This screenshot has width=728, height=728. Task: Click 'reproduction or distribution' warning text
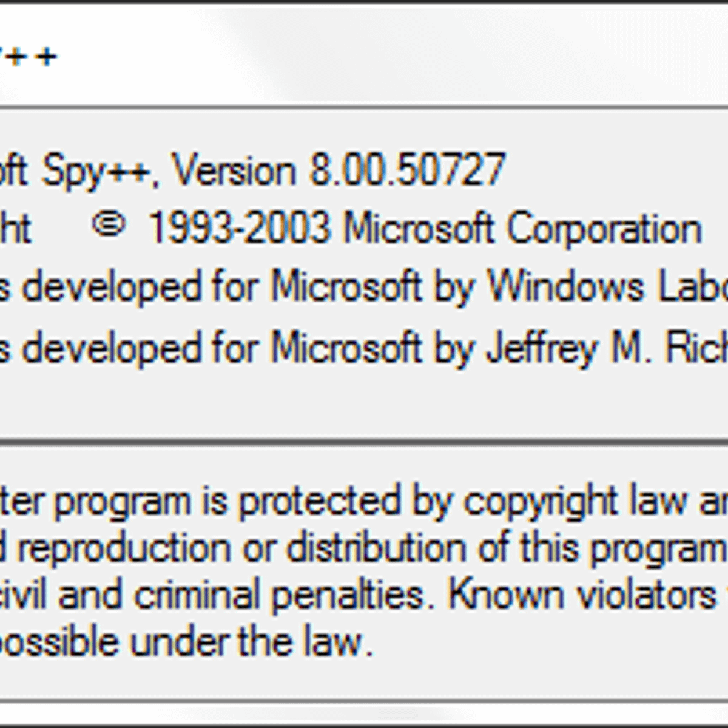[x=241, y=548]
